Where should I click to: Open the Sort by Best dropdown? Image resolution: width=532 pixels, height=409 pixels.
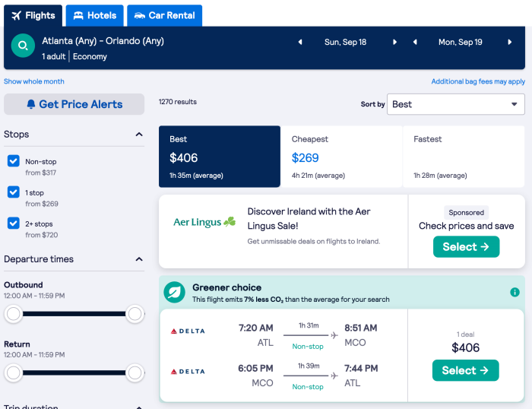coord(455,104)
